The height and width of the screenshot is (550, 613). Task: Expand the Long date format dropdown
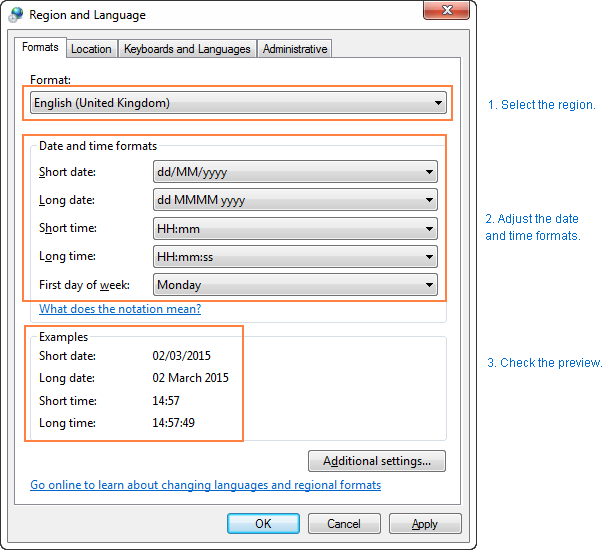(296, 200)
